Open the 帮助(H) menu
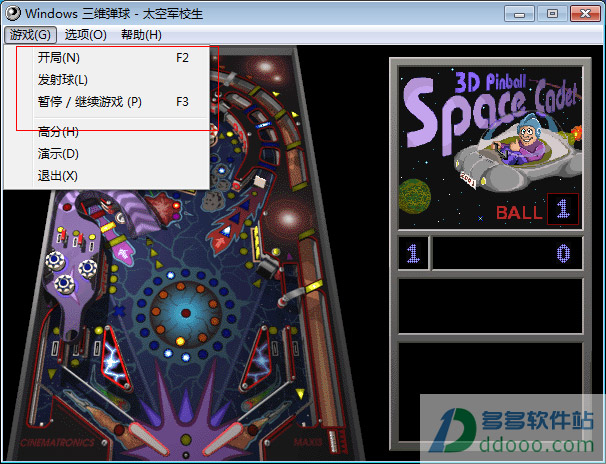Viewport: 606px width, 464px height. pos(141,35)
